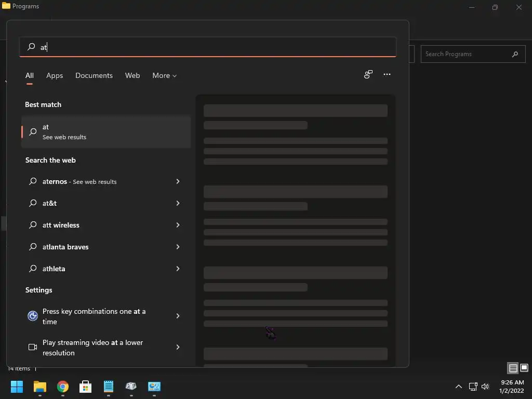Click the magnifier icon beside aternos
The width and height of the screenshot is (532, 399).
point(33,181)
